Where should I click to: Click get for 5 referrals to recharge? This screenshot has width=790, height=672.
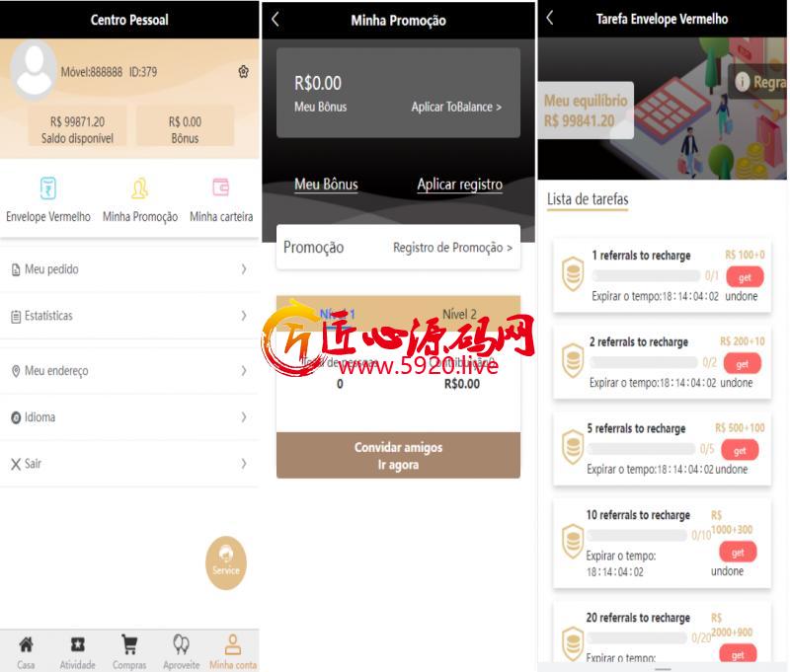coord(740,451)
